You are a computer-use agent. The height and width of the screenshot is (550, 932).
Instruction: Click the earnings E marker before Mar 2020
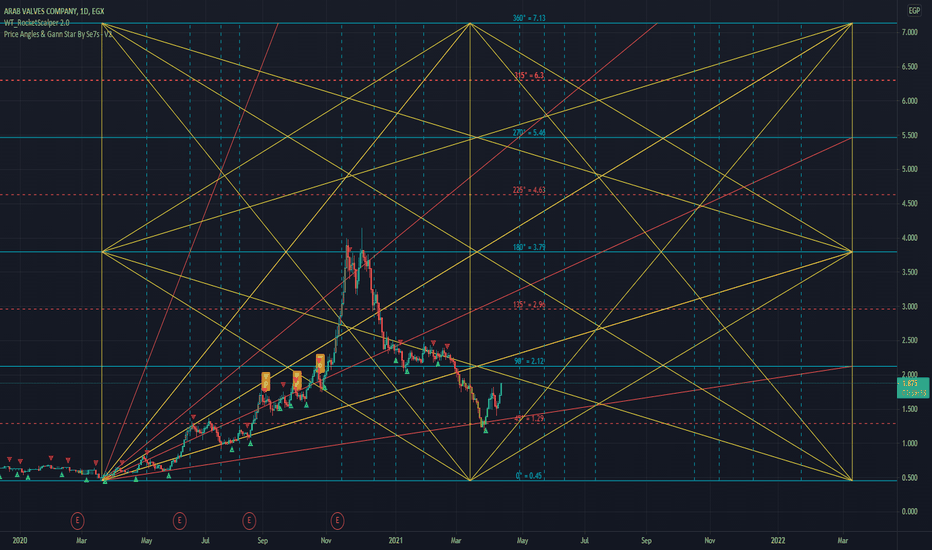pyautogui.click(x=77, y=521)
